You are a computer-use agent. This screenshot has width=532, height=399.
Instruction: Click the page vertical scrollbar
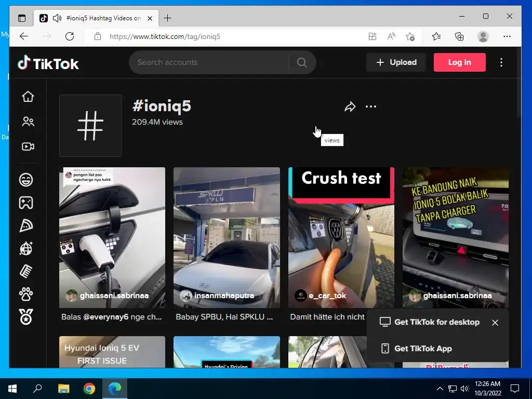point(518,83)
